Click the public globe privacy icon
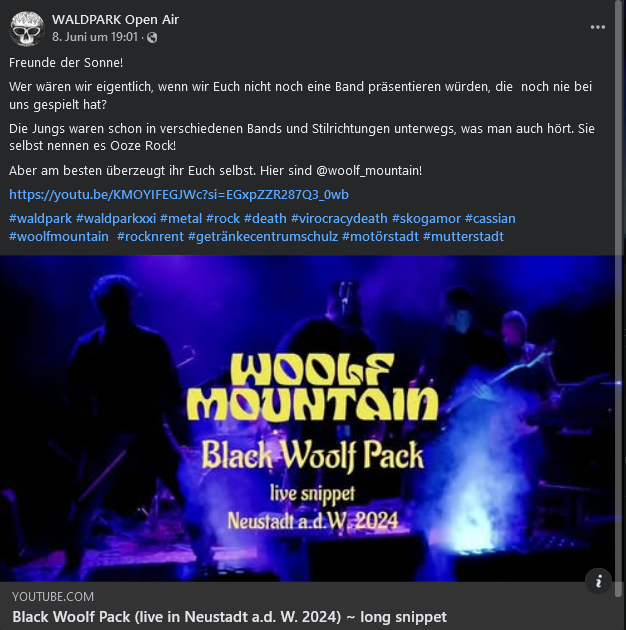This screenshot has width=626, height=630. 152,37
